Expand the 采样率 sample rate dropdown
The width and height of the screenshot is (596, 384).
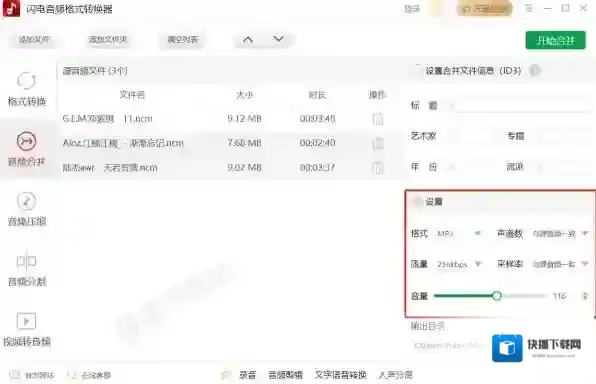click(560, 264)
